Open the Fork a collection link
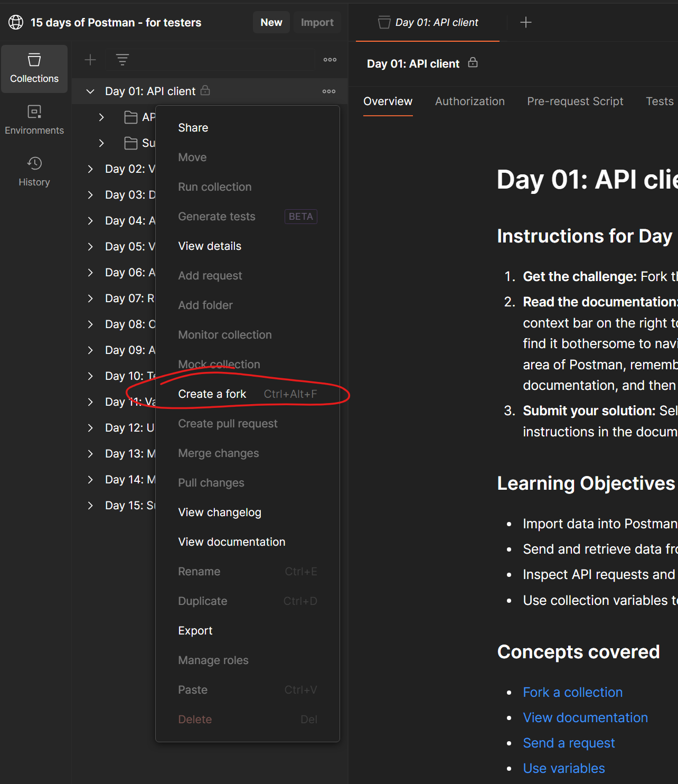Image resolution: width=678 pixels, height=784 pixels. point(573,692)
